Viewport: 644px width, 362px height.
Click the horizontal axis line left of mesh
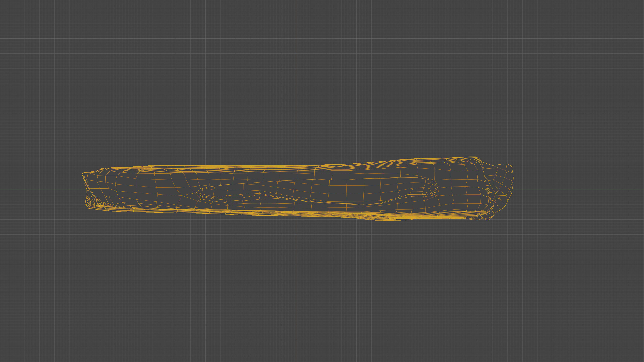(40, 189)
